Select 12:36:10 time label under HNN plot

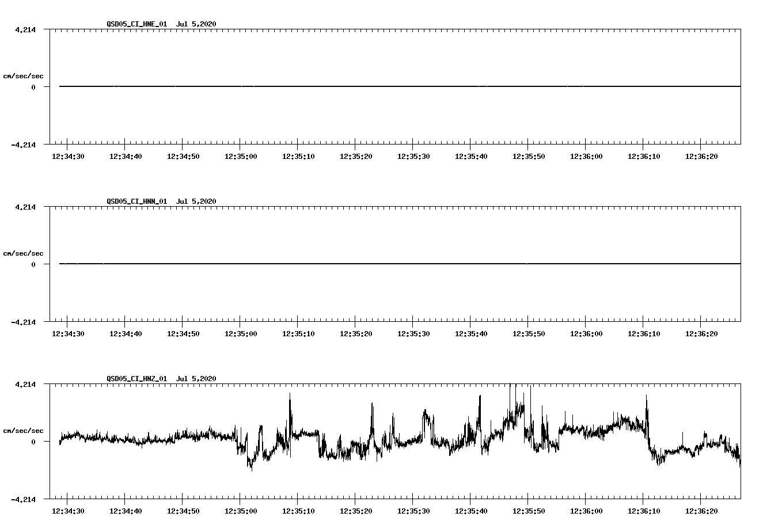coord(644,334)
